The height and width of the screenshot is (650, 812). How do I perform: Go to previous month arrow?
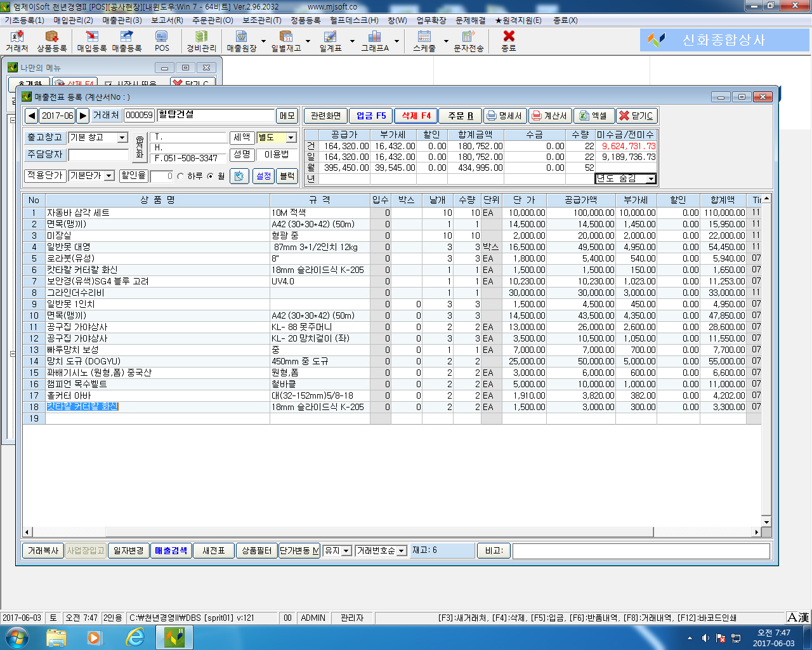pyautogui.click(x=32, y=116)
